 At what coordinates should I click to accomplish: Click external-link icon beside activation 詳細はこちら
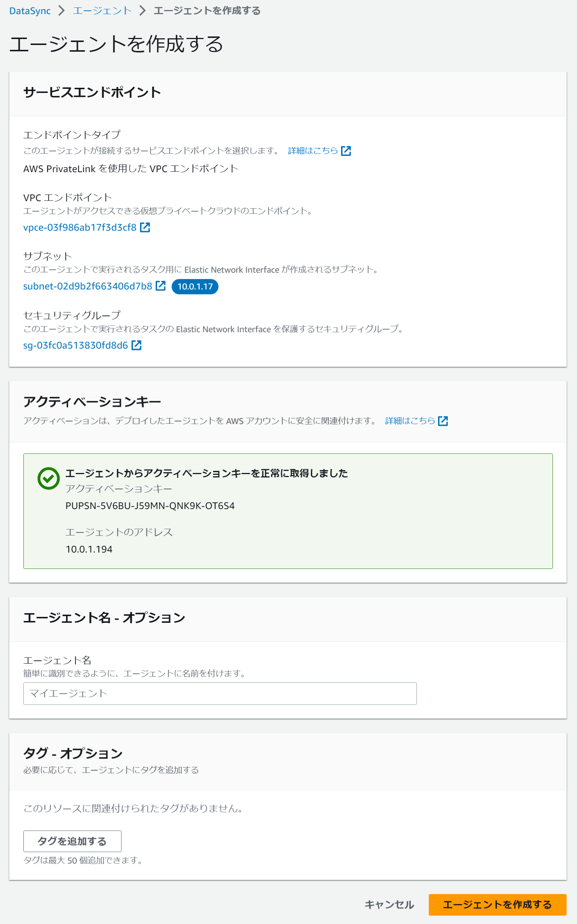[x=443, y=421]
